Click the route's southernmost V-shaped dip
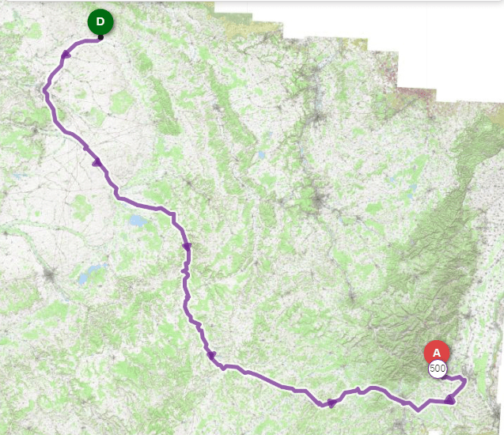 pyautogui.click(x=418, y=410)
